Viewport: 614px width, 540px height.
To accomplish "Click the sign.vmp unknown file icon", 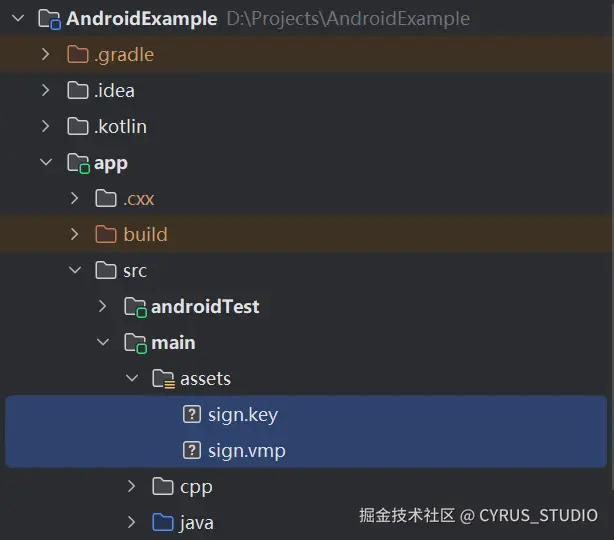I will pos(192,450).
